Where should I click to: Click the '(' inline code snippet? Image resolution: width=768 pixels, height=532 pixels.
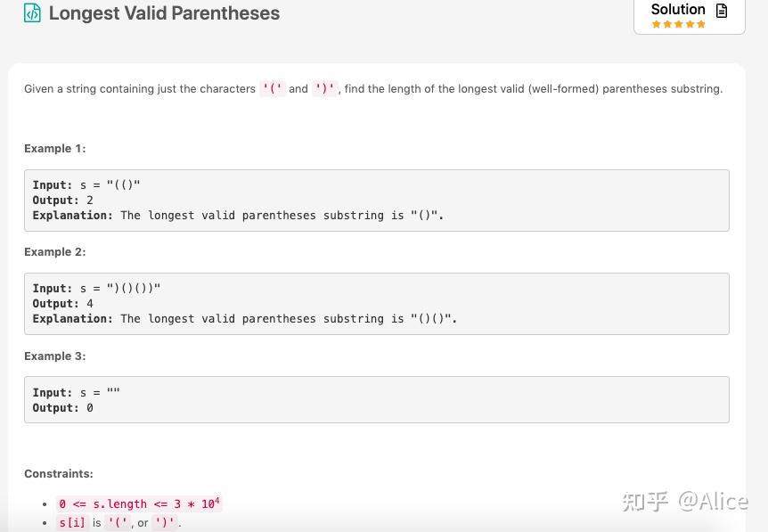[x=274, y=88]
